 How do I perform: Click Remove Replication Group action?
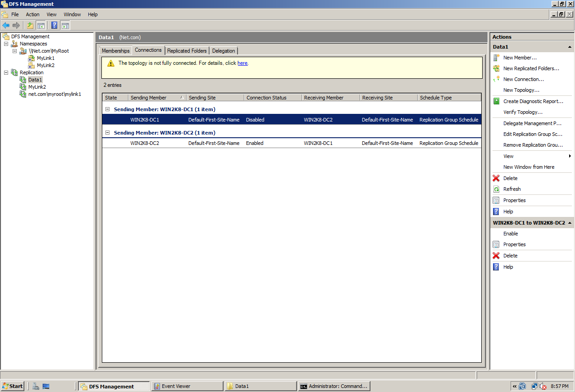[x=533, y=145]
